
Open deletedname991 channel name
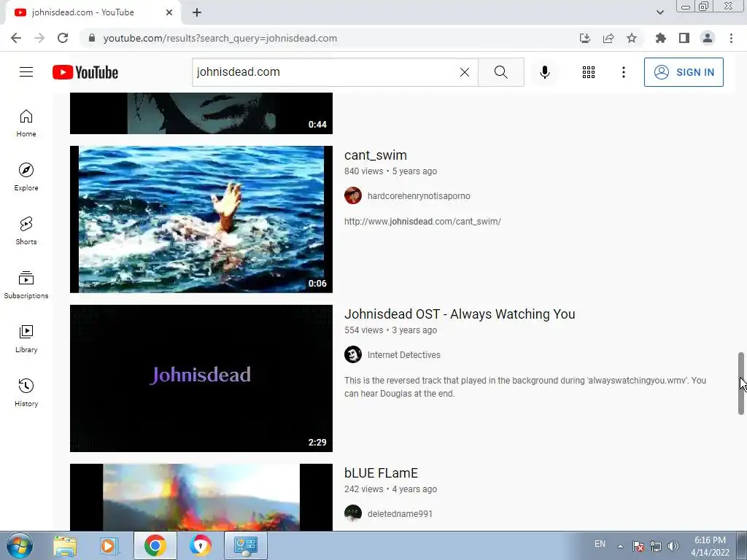pyautogui.click(x=400, y=514)
